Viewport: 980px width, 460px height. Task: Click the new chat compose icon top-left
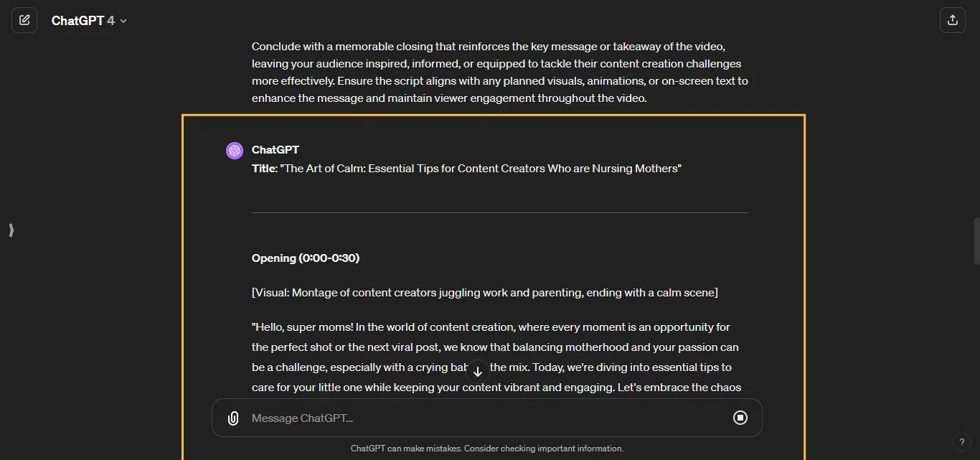24,19
